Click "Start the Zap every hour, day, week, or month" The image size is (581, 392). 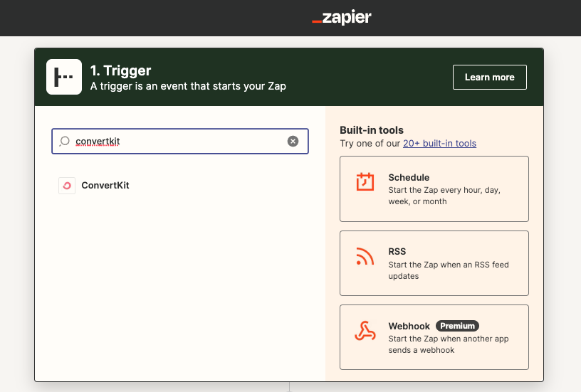(444, 196)
